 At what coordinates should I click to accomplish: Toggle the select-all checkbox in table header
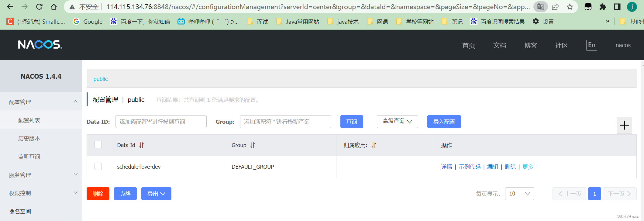(x=98, y=144)
